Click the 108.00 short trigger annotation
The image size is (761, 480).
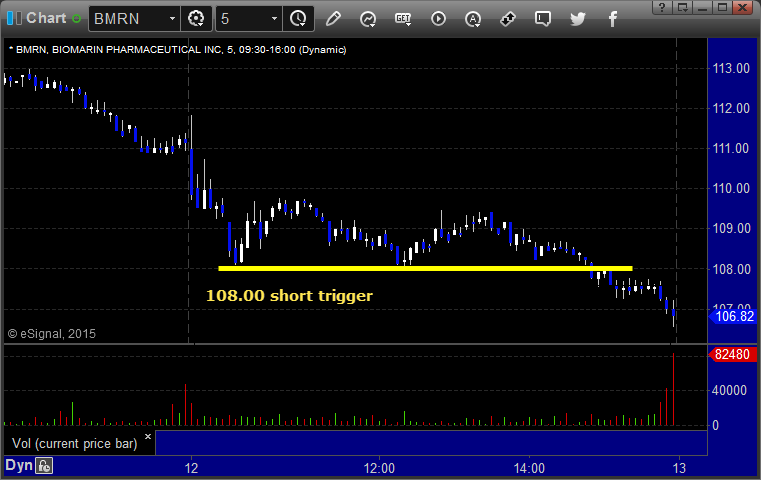289,295
